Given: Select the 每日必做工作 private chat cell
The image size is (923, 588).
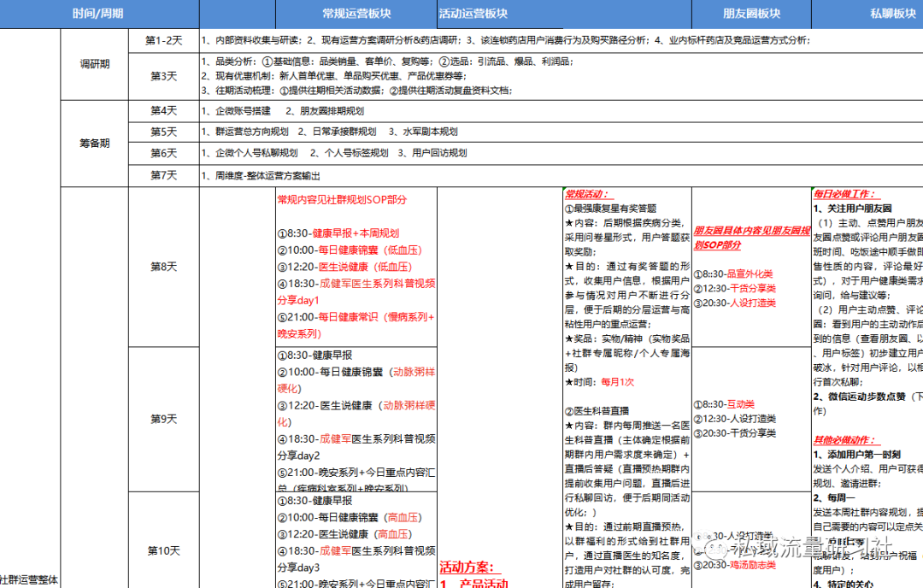Looking at the screenshot, I should 867,387.
